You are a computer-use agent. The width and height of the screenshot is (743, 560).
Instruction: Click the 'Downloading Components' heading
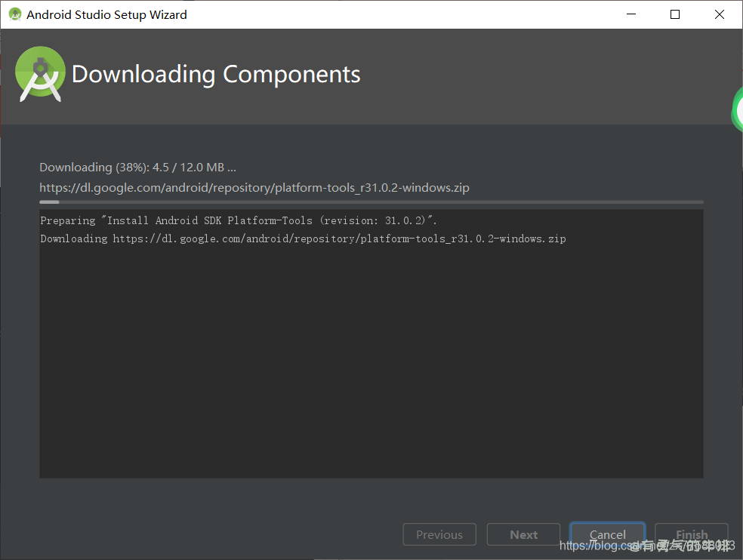point(216,75)
